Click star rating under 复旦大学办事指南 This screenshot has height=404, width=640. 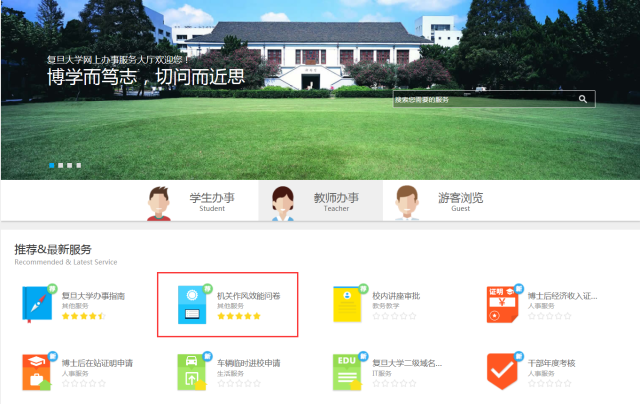pyautogui.click(x=83, y=315)
